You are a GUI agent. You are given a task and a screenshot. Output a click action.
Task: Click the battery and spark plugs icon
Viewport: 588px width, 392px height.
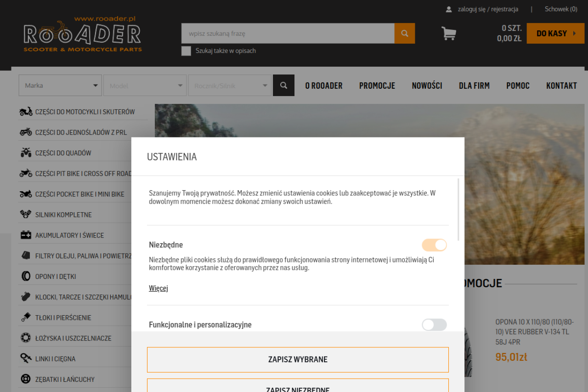26,235
